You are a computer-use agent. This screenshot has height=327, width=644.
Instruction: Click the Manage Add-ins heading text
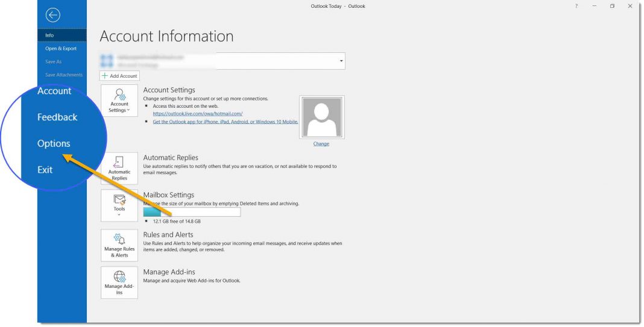(169, 272)
